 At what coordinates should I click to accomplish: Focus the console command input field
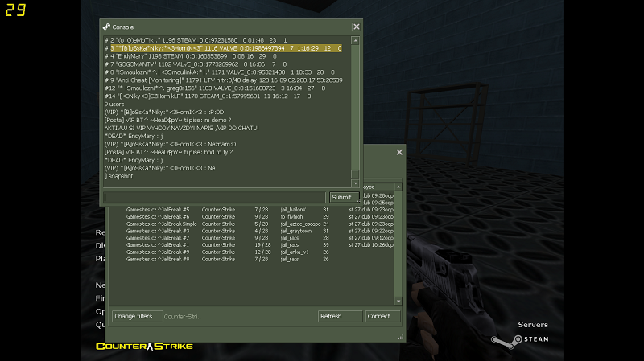[214, 197]
